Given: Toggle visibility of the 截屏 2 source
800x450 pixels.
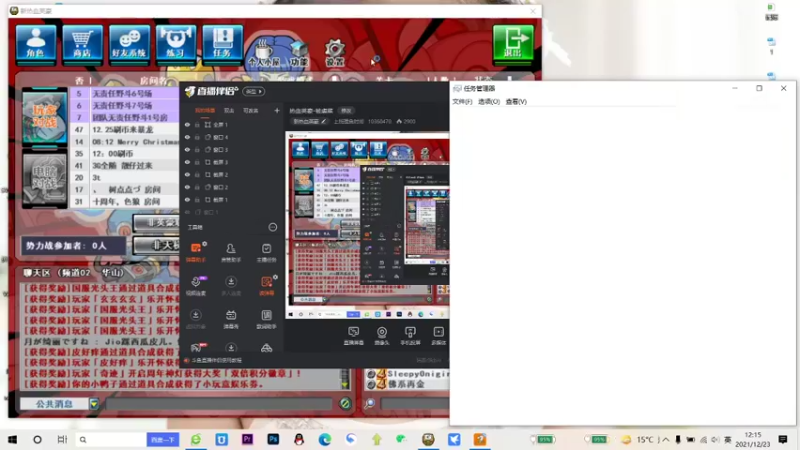Looking at the screenshot, I should [x=187, y=174].
